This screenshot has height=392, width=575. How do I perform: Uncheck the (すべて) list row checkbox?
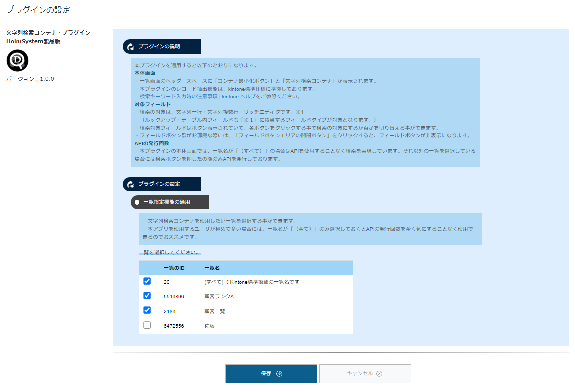point(147,281)
